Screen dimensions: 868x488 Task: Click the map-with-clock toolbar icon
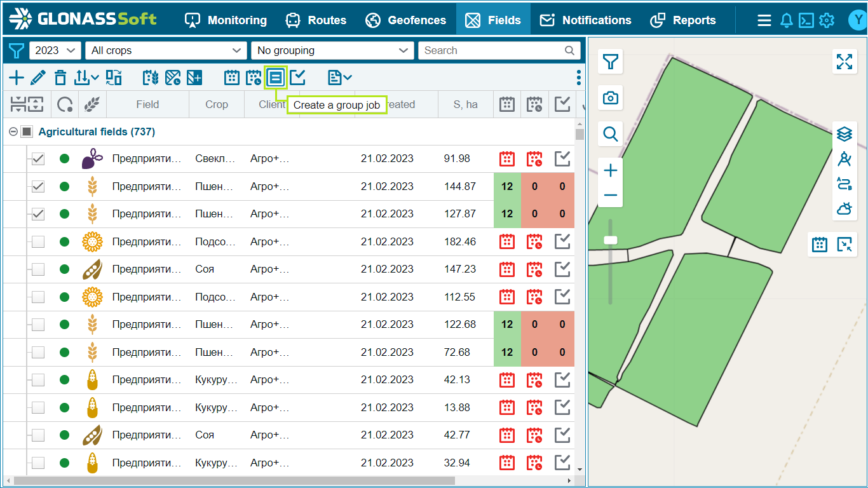[172, 78]
